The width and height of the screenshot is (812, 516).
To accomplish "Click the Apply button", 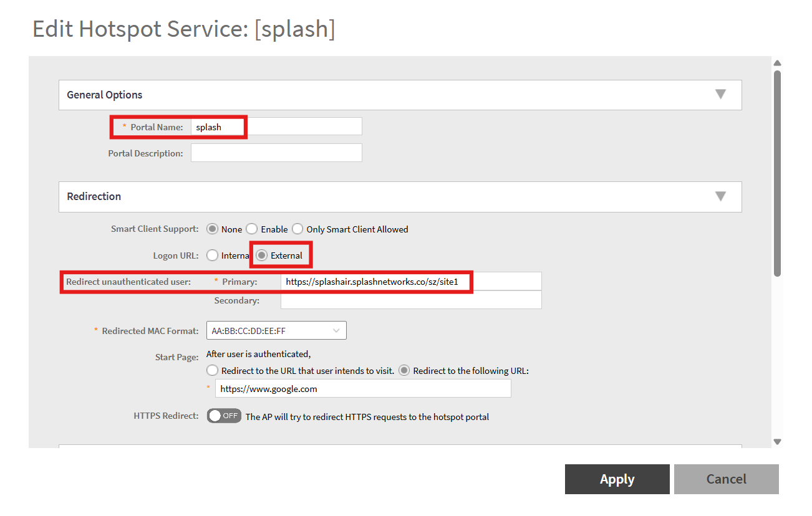I will coord(617,479).
